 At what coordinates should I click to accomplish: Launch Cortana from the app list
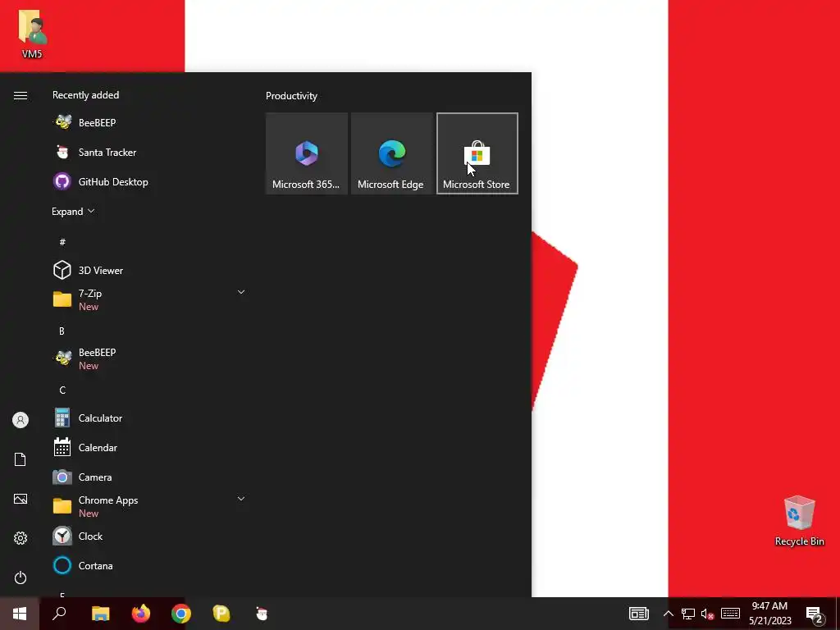[150, 565]
